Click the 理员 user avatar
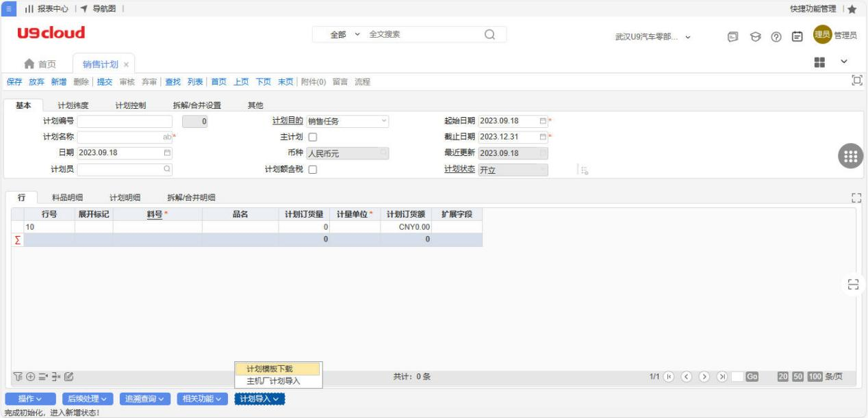 (x=821, y=35)
